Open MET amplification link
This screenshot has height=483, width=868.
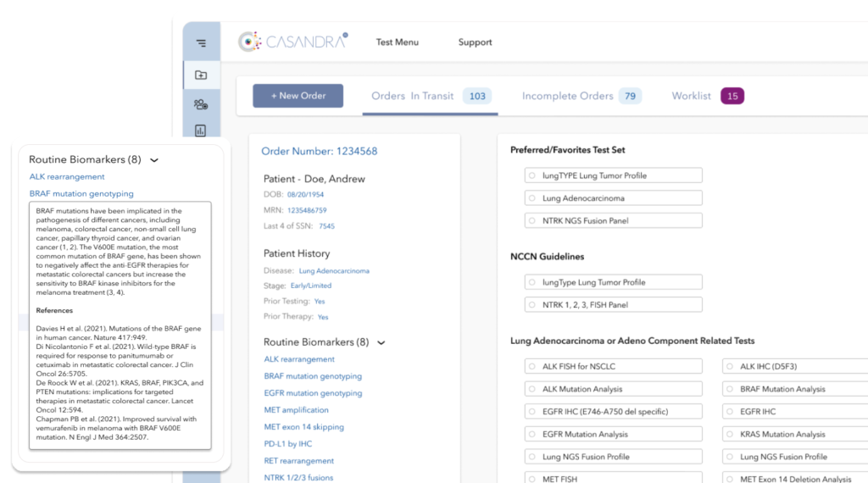[296, 410]
